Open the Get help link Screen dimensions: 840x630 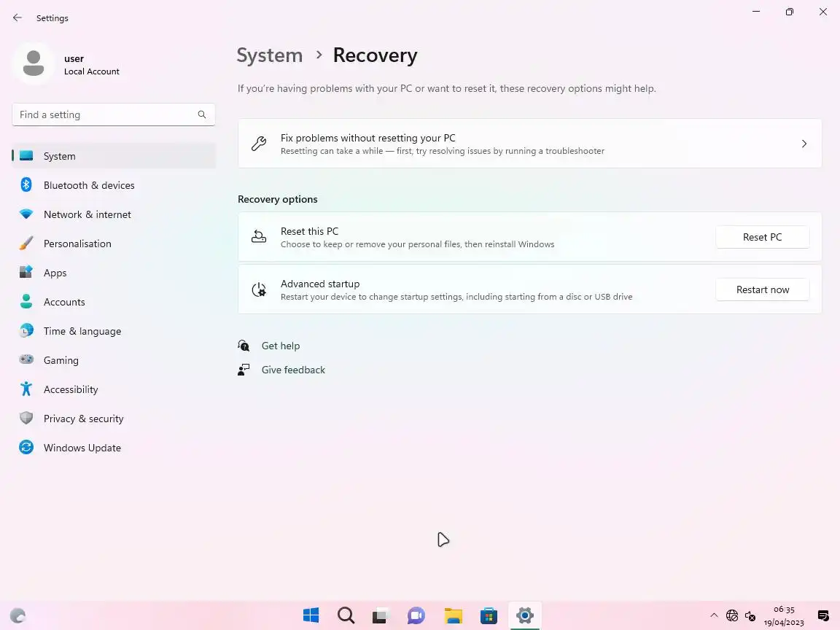click(281, 346)
